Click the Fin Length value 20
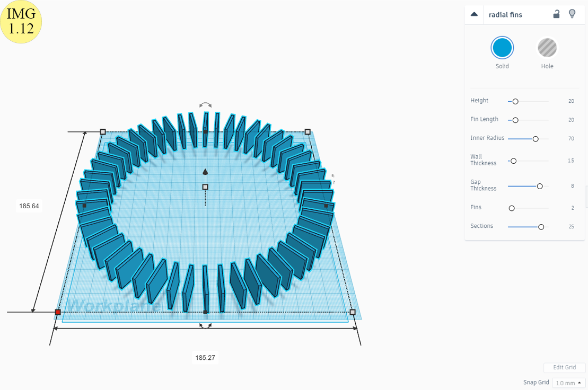588x390 pixels. click(x=571, y=120)
